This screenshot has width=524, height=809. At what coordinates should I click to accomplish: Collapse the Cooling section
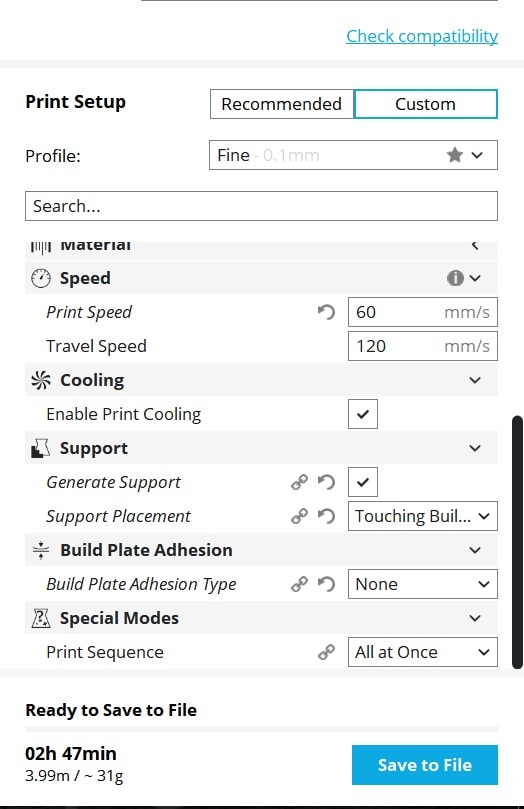(475, 380)
